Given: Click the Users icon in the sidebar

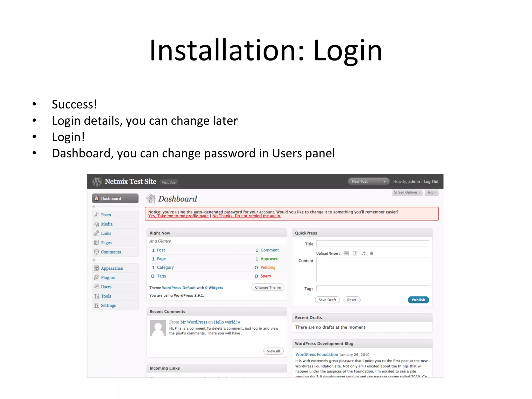Looking at the screenshot, I should 97,287.
